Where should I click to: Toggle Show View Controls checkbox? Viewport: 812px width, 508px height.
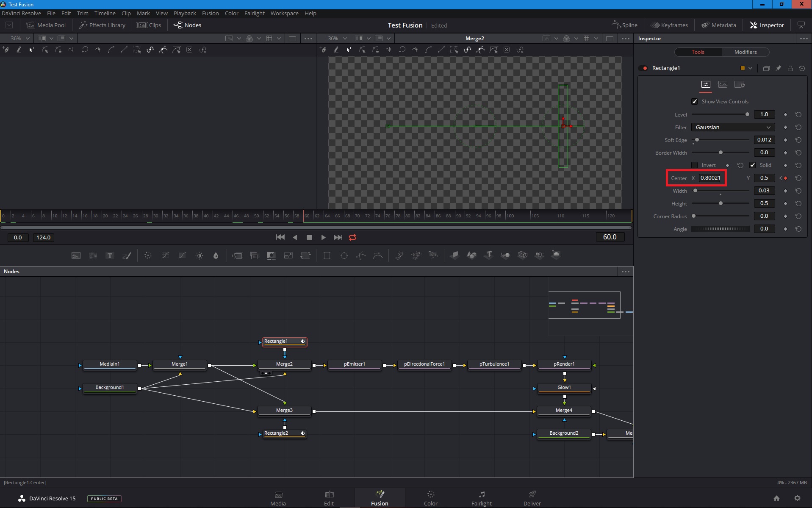click(x=694, y=102)
